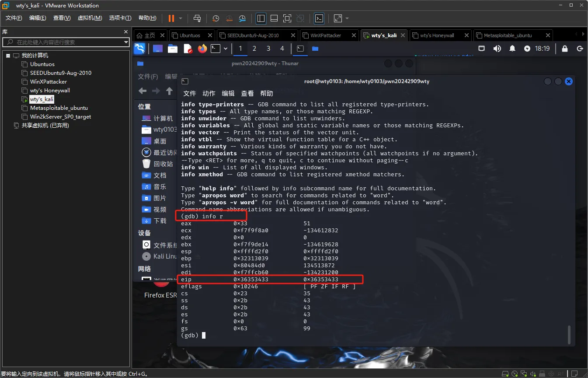
Task: Switch to the WinXPattacker tab
Action: (x=326, y=35)
